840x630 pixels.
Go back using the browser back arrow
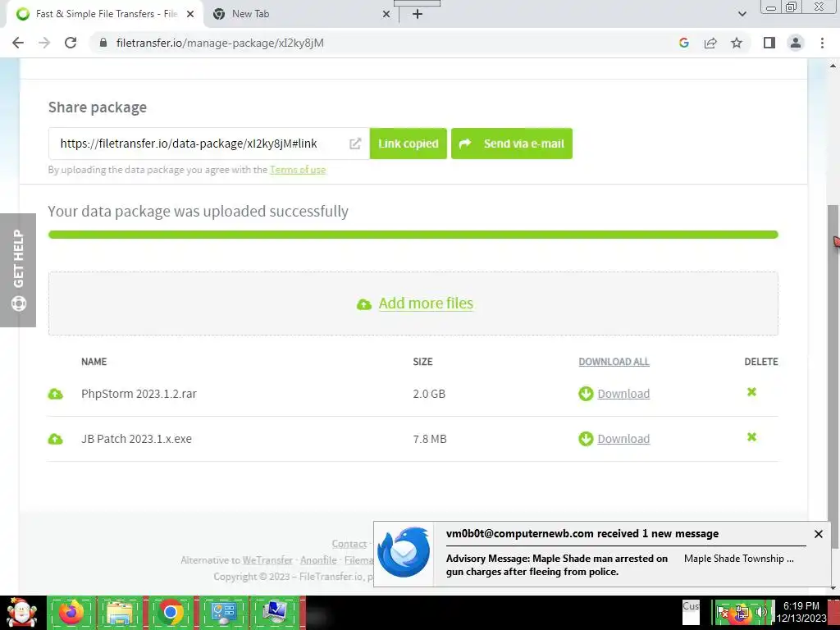18,43
